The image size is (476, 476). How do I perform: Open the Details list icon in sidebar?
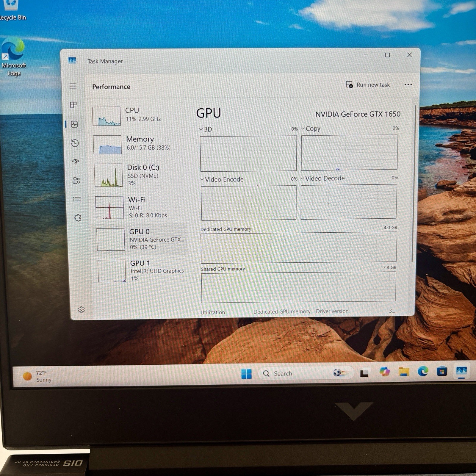[x=77, y=199]
